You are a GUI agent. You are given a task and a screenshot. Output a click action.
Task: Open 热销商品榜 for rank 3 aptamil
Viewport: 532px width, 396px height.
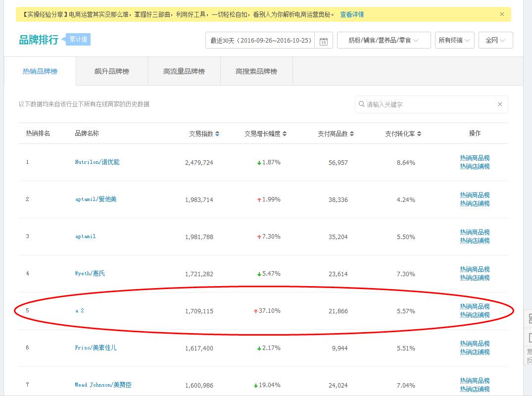[x=475, y=232]
